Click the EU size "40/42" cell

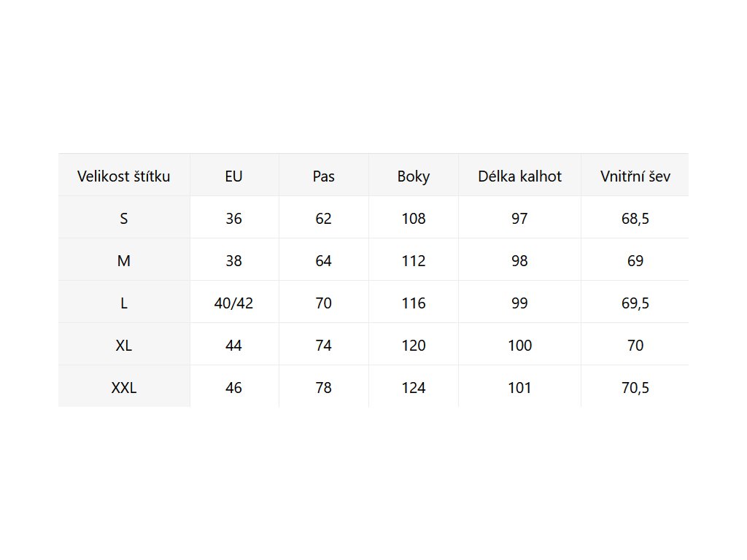234,303
